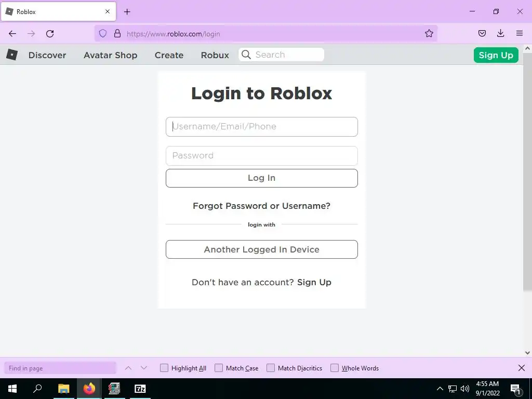Click Another Logged In Device button

[x=262, y=249]
